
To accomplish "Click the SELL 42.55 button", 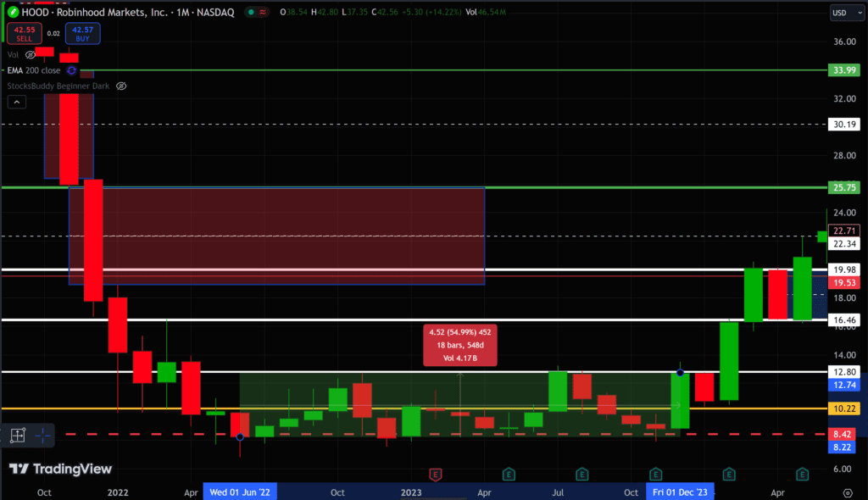I will click(24, 34).
